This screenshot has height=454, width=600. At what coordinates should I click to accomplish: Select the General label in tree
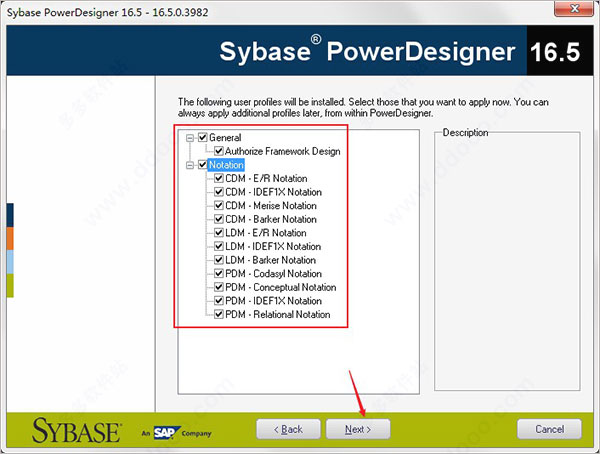click(225, 137)
